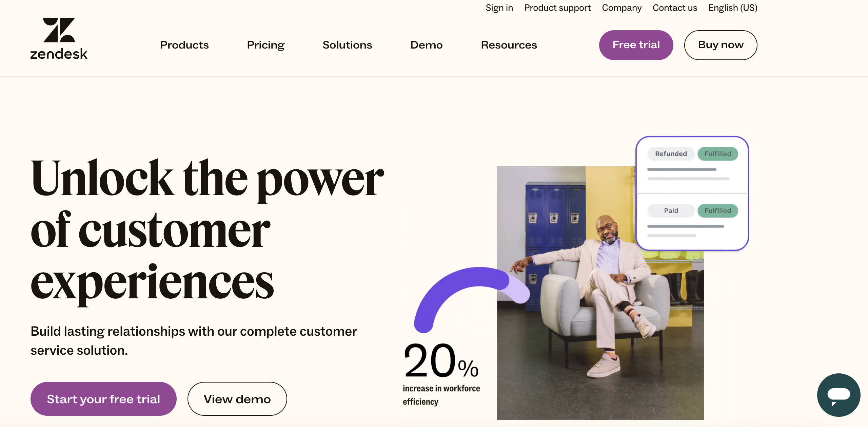Select English (US) language toggle
Screen dimensions: 868x427
coord(732,8)
